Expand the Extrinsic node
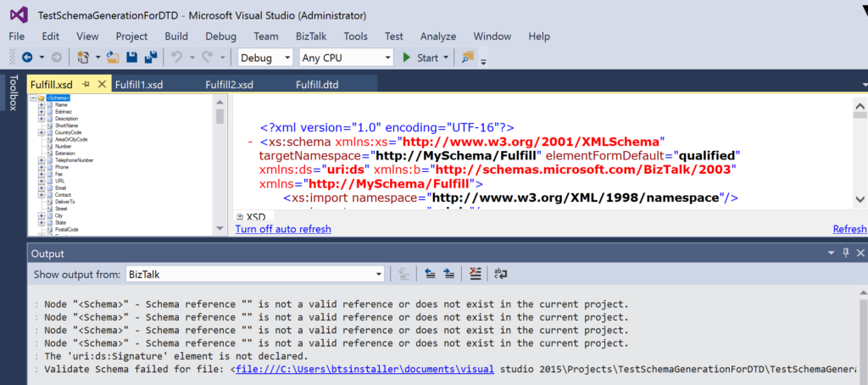The height and width of the screenshot is (385, 868). click(x=42, y=111)
